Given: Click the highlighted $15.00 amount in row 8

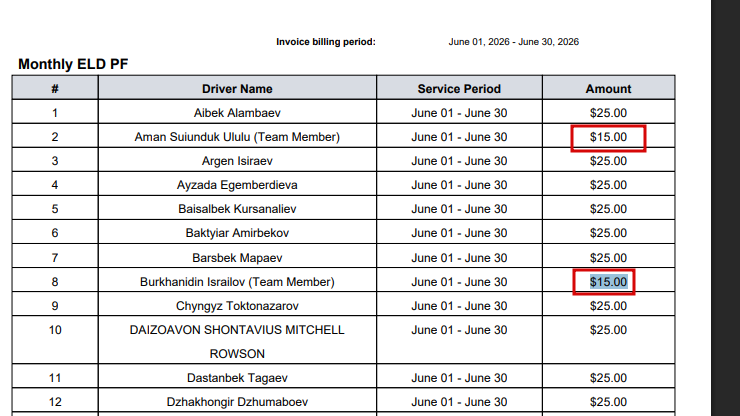Looking at the screenshot, I should tap(608, 282).
